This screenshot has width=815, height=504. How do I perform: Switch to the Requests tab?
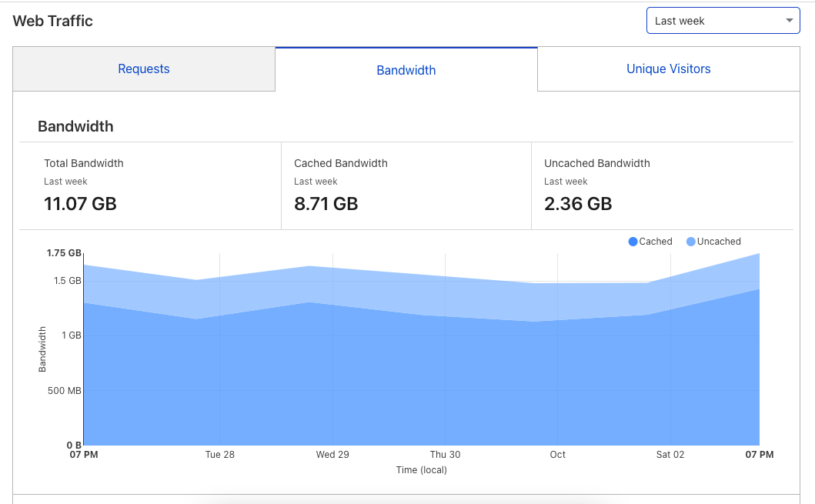[x=143, y=68]
